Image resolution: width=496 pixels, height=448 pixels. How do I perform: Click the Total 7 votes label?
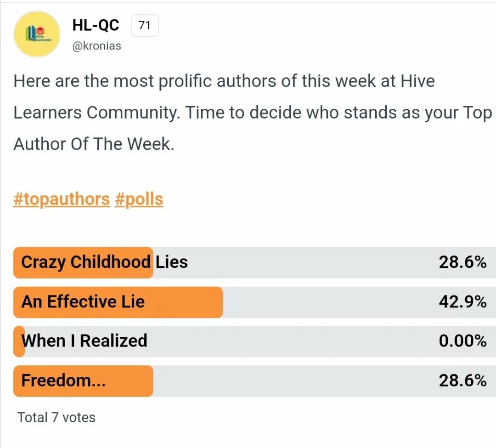point(56,418)
